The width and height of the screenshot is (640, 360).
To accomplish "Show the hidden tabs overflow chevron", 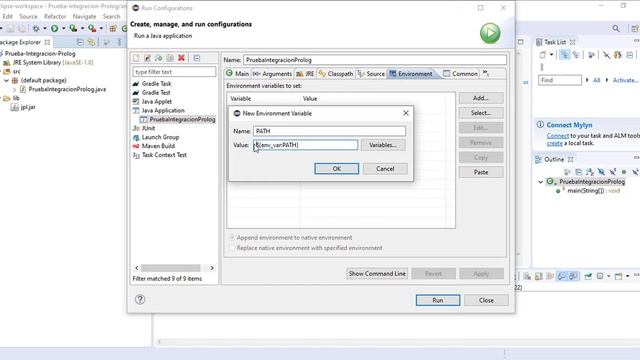I will pyautogui.click(x=486, y=73).
